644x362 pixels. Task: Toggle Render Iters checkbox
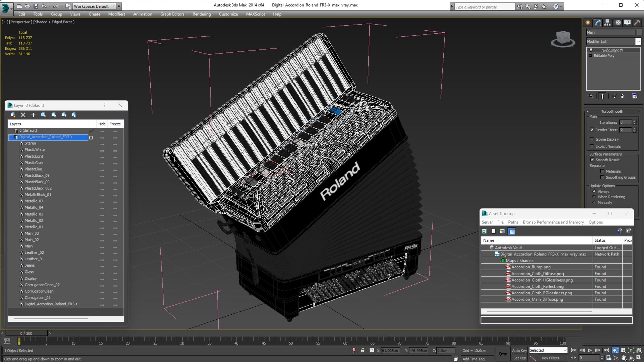point(592,130)
